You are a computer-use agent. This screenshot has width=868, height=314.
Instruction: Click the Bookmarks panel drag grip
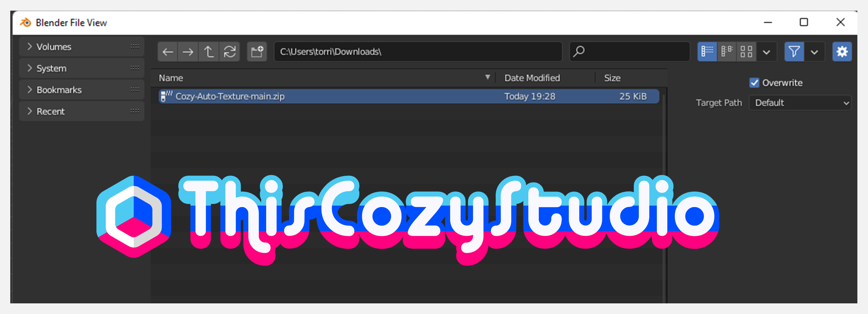point(135,90)
